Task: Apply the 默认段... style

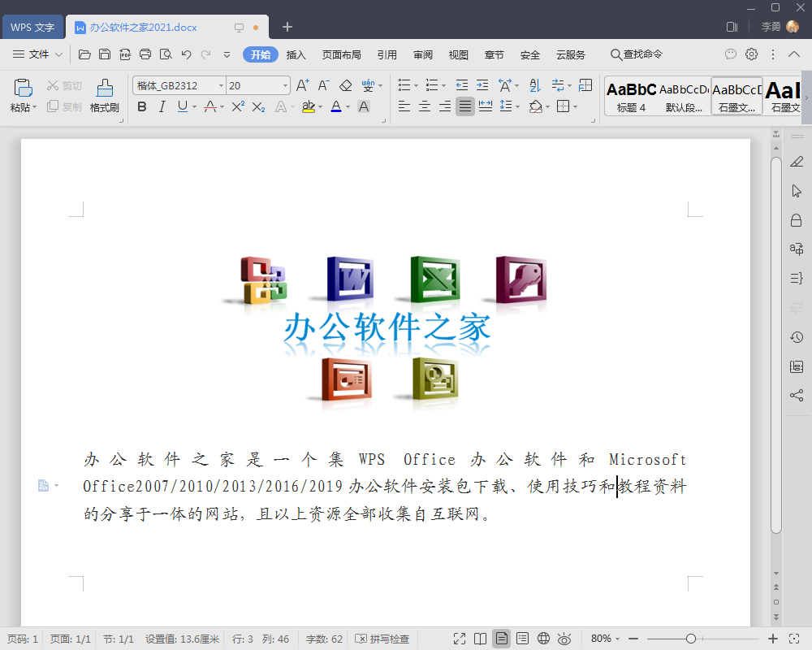Action: [684, 97]
